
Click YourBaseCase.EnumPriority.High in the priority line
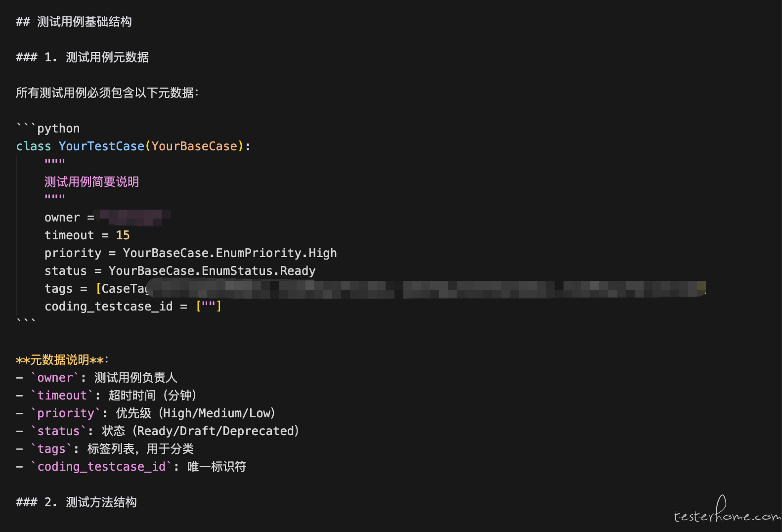[x=230, y=253]
